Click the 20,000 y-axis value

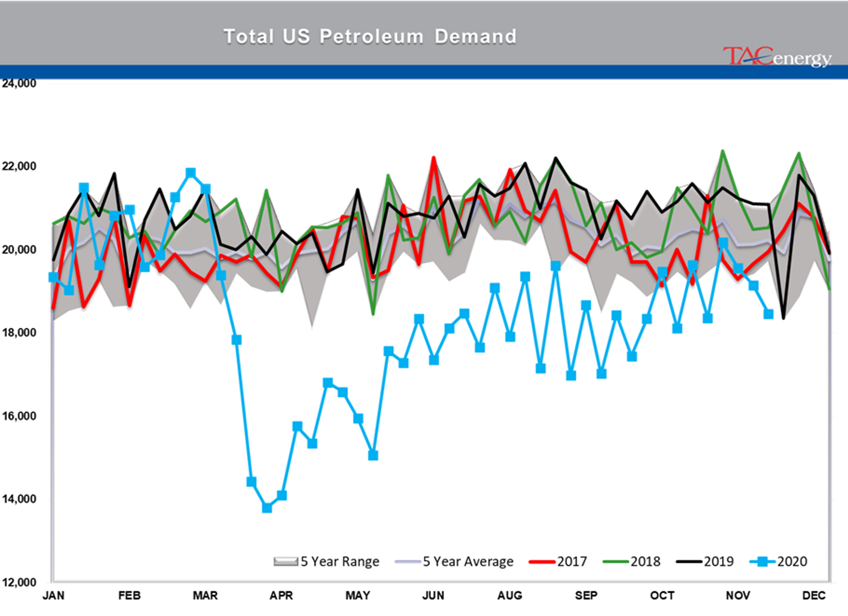[19, 249]
